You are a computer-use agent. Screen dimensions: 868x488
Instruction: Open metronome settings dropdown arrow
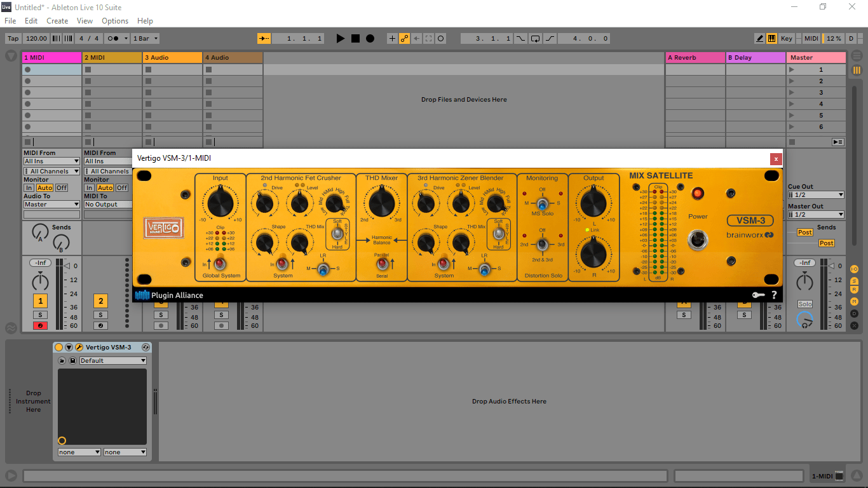[126, 39]
